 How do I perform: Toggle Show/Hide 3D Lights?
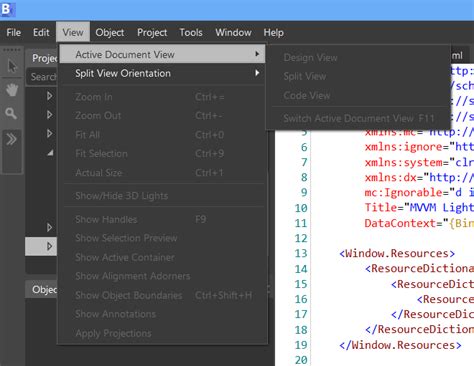(162, 196)
